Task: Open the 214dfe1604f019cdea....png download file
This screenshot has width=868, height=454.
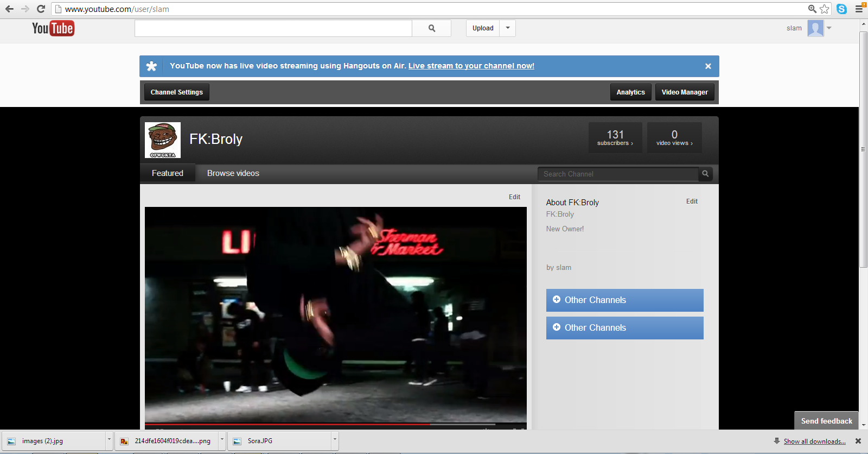Action: (x=167, y=441)
